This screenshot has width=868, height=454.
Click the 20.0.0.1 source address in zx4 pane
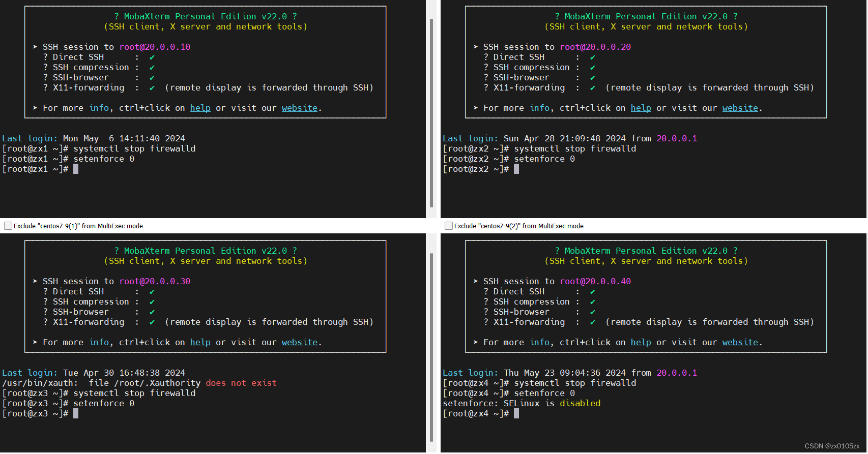[677, 373]
